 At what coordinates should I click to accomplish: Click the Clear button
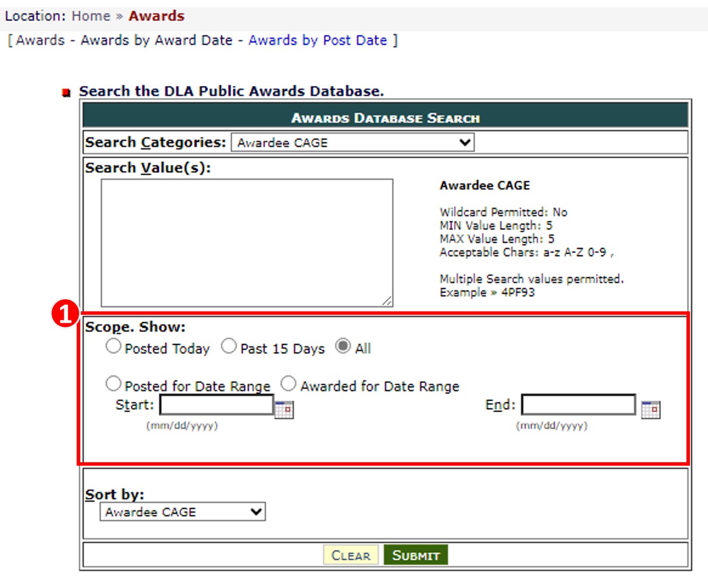[350, 555]
